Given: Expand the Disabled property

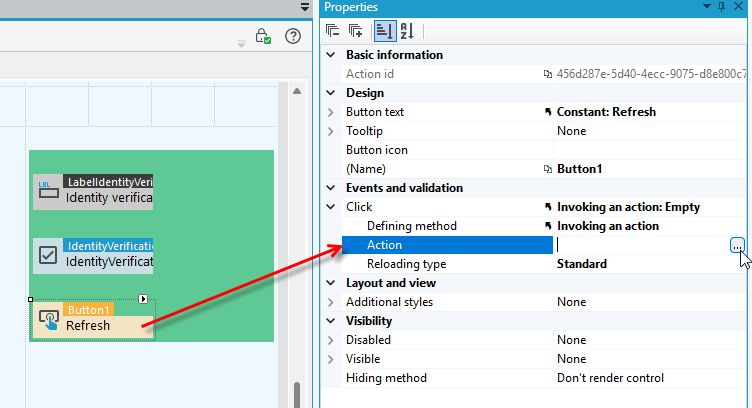Looking at the screenshot, I should click(x=330, y=340).
